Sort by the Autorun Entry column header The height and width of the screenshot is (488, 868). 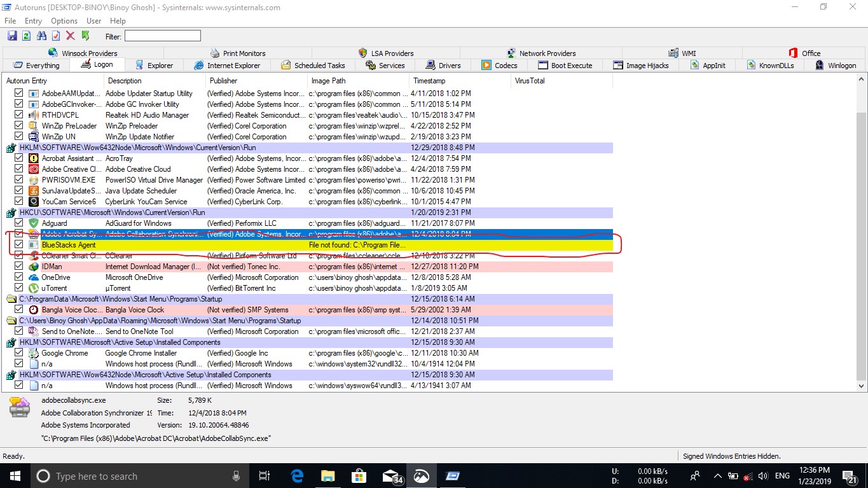pyautogui.click(x=53, y=81)
